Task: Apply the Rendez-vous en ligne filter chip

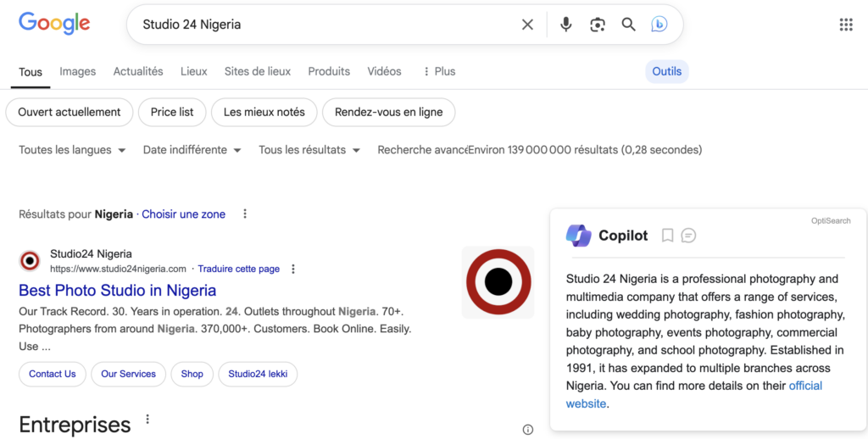Action: click(388, 113)
